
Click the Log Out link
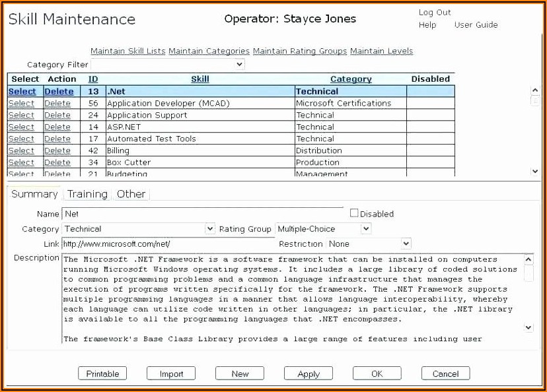coord(435,13)
